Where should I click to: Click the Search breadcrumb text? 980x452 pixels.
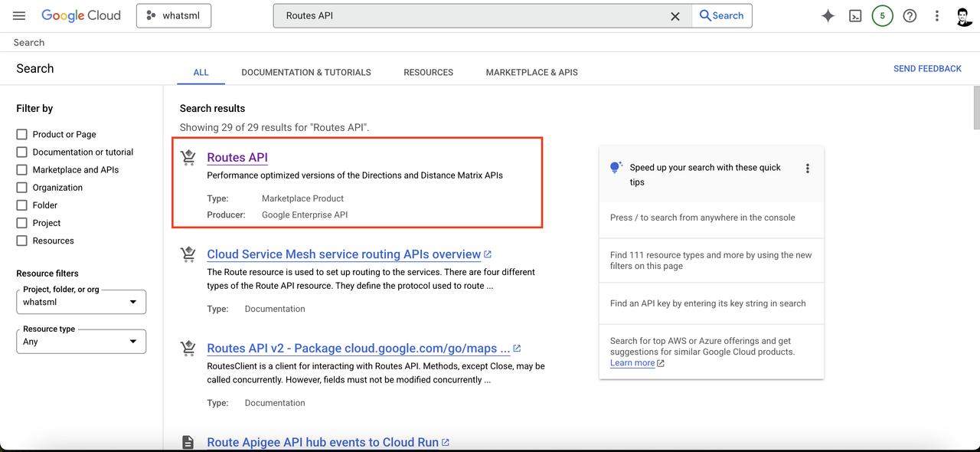[29, 42]
